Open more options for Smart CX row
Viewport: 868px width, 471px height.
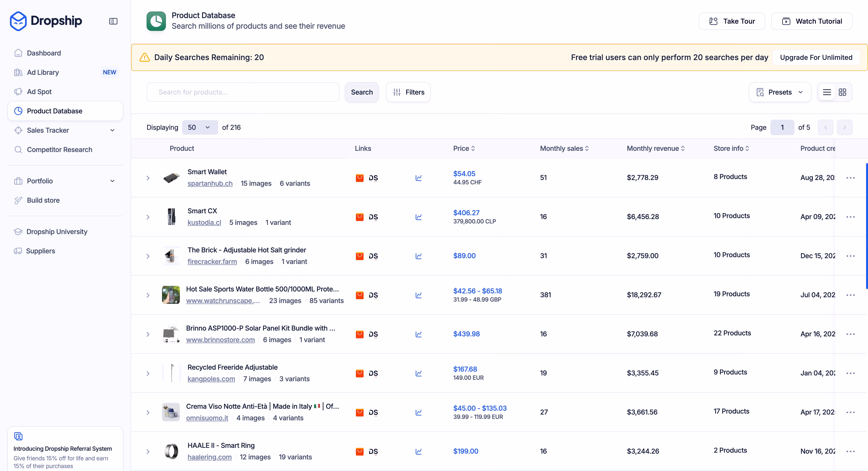pyautogui.click(x=850, y=217)
